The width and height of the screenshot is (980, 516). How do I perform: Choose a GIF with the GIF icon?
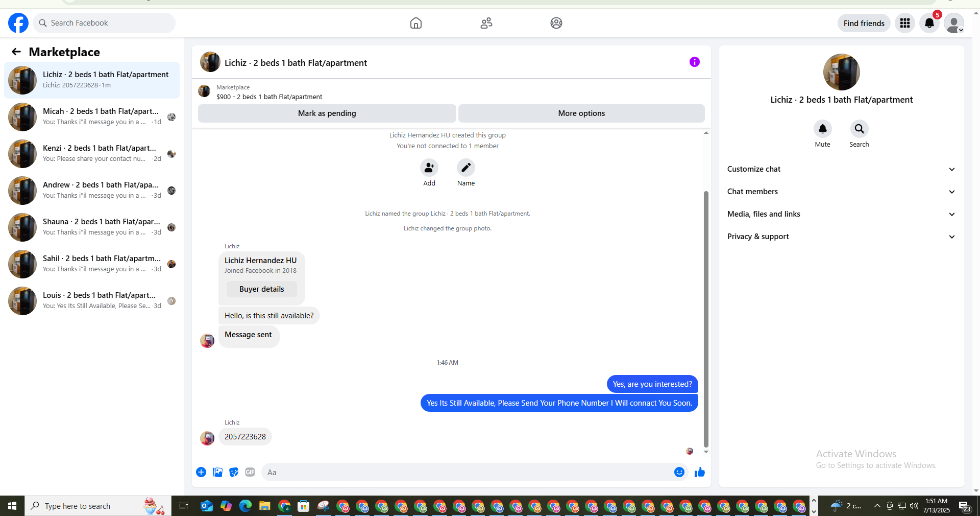coord(250,472)
